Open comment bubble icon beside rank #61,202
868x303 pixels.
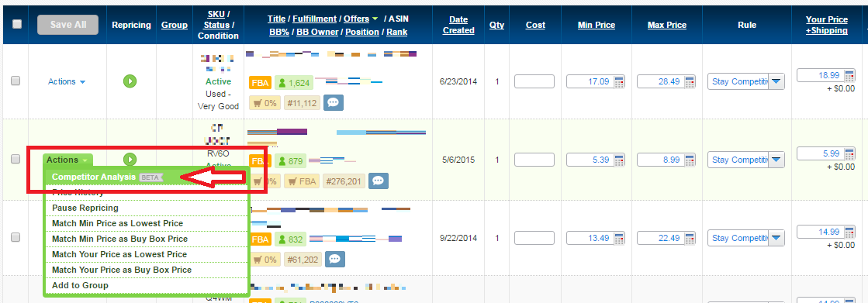coord(335,259)
